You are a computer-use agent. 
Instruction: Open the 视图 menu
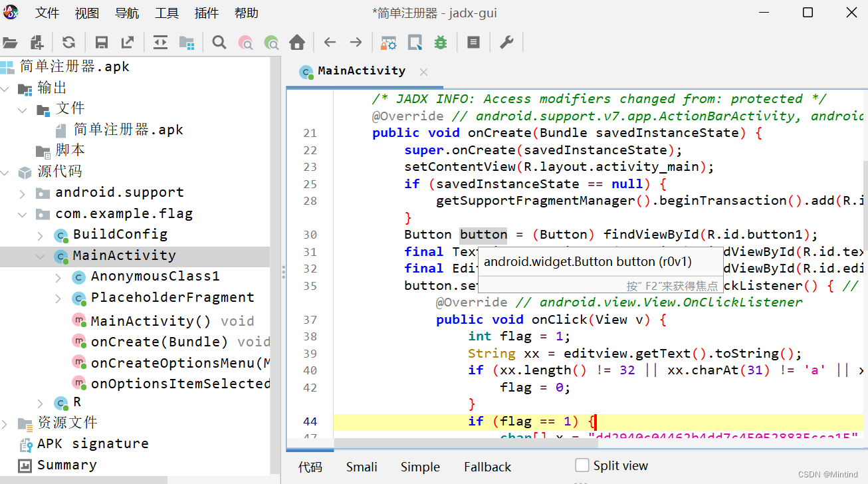(x=87, y=13)
